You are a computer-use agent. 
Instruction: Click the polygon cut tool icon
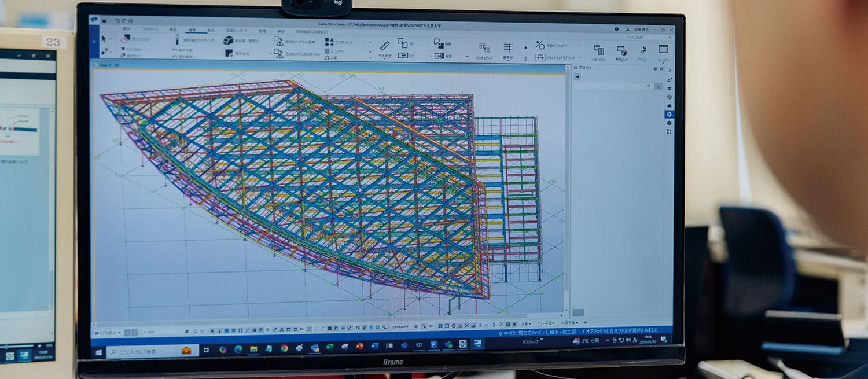tap(126, 39)
